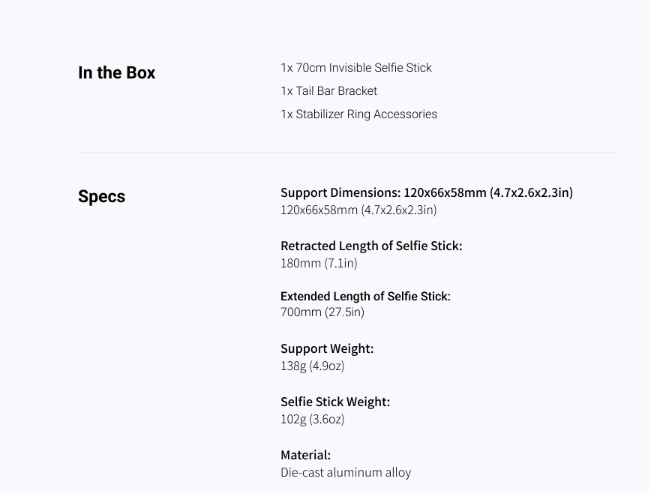Click '1x 70cm Invisible Selfie Stick' text

click(356, 68)
